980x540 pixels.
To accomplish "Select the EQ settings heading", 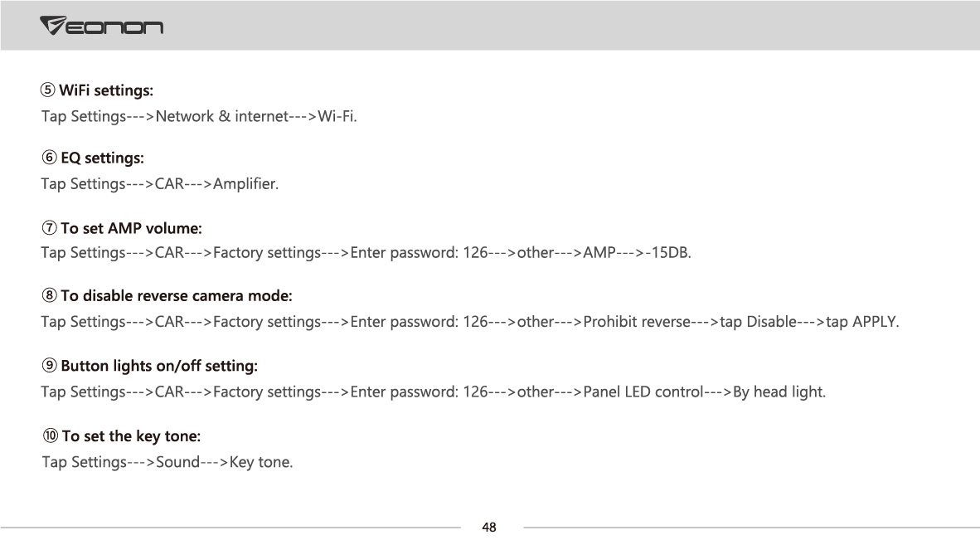I will click(x=103, y=158).
